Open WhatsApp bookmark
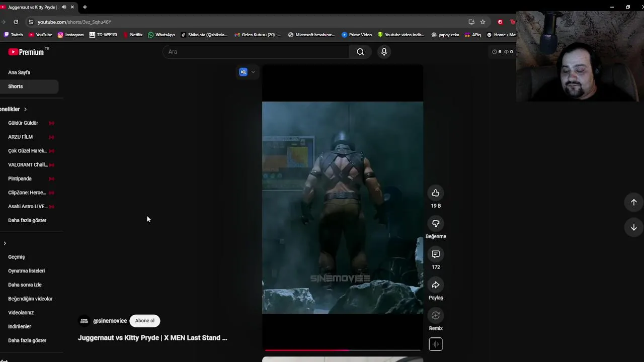This screenshot has width=644, height=362. pyautogui.click(x=162, y=35)
